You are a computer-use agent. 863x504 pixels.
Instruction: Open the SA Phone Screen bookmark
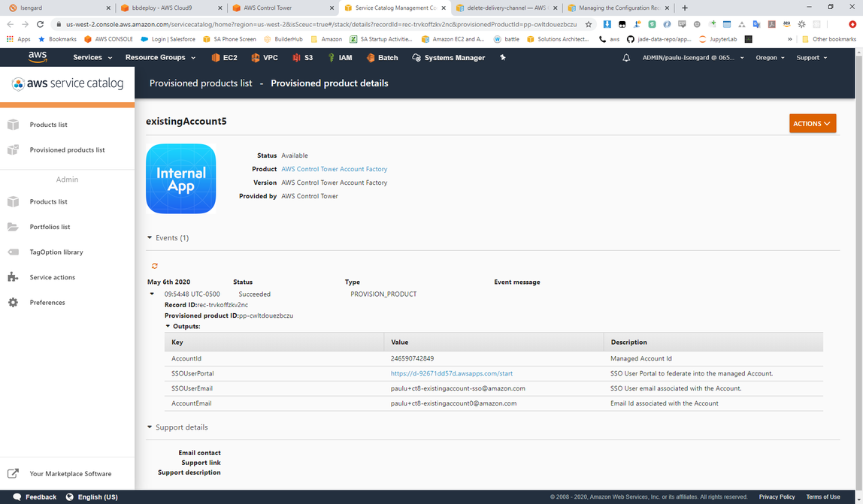(229, 39)
